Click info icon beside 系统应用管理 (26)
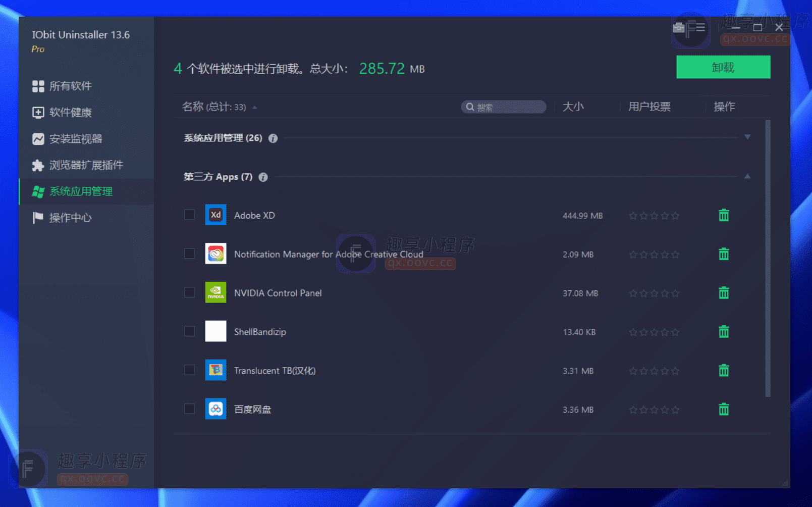 coord(273,138)
